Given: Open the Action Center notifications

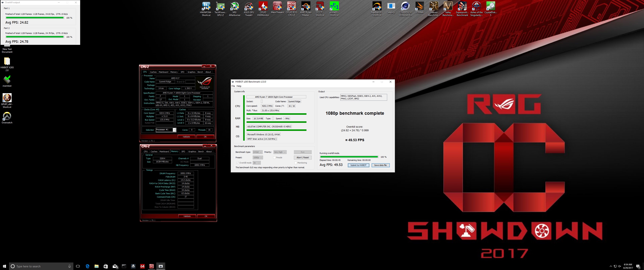Looking at the screenshot, I should coord(638,266).
